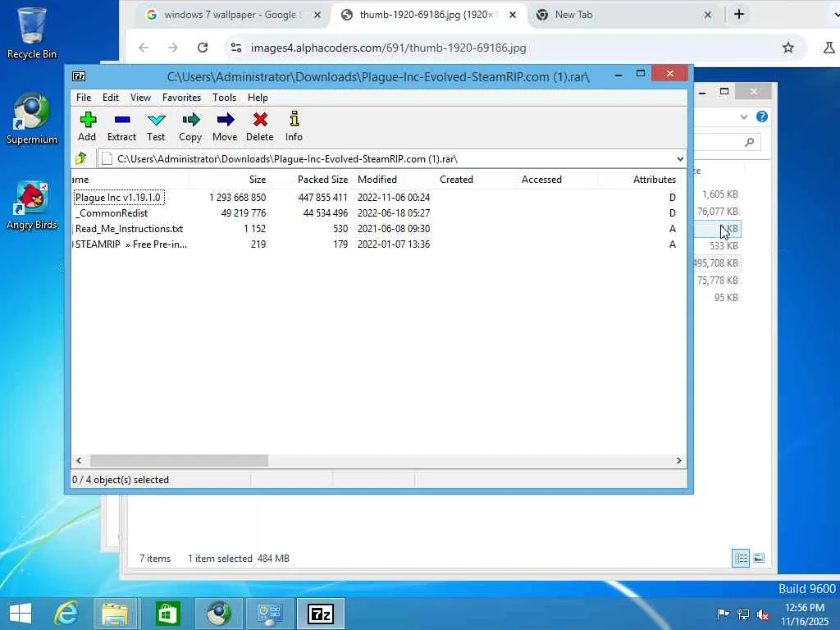Viewport: 840px width, 630px height.
Task: Click the Extract toolbar icon
Action: click(121, 126)
